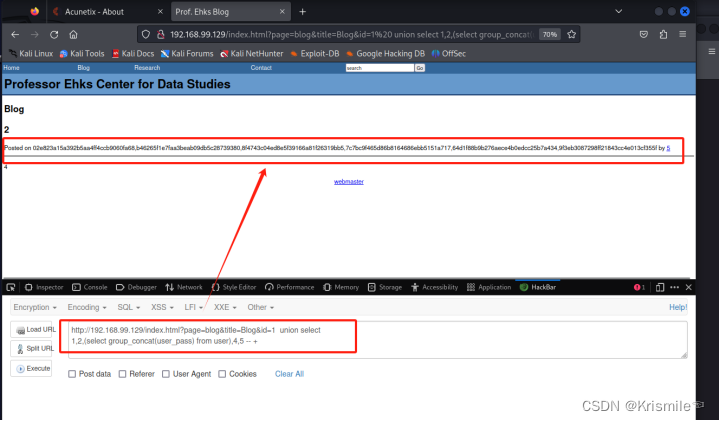
Task: Expand the Encryption dropdown in HackBar
Action: coord(35,307)
